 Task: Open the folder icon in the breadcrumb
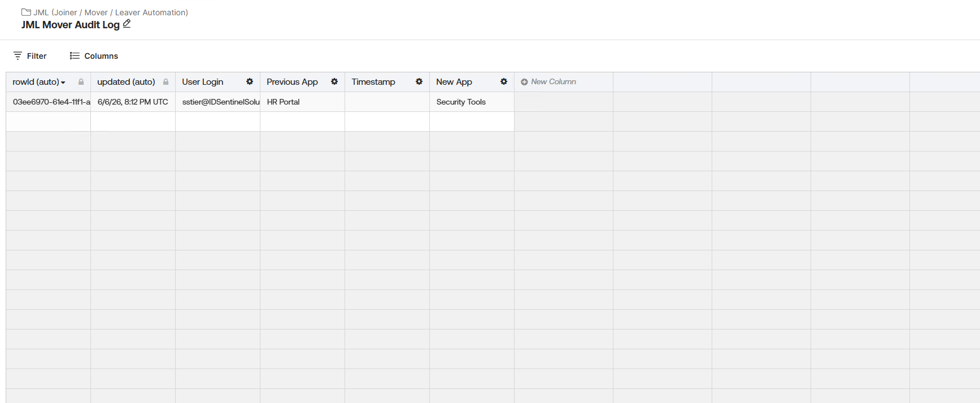[26, 12]
